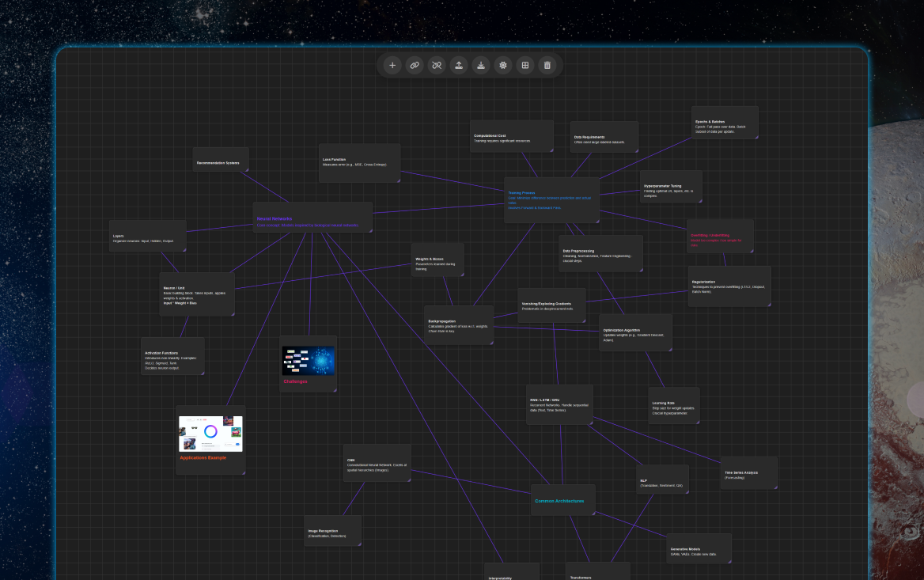Select the Loss Function node

[359, 162]
